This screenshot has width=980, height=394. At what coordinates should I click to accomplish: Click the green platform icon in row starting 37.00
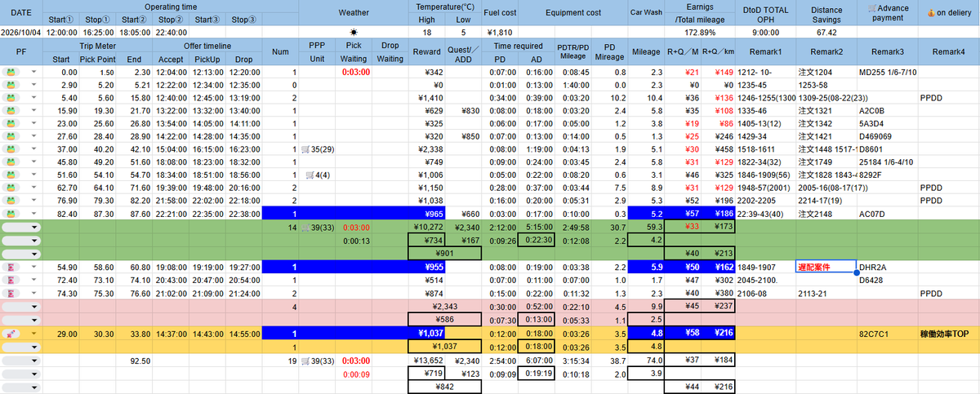click(x=12, y=149)
